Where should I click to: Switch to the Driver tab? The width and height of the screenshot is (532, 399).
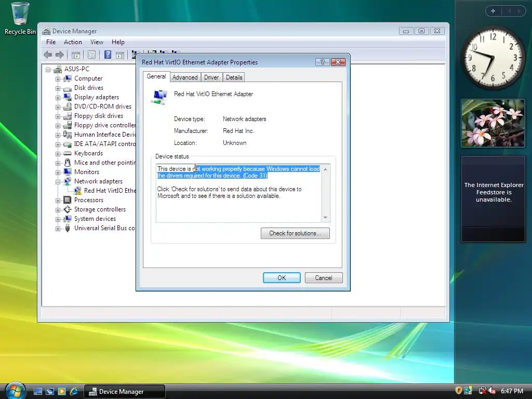point(211,77)
